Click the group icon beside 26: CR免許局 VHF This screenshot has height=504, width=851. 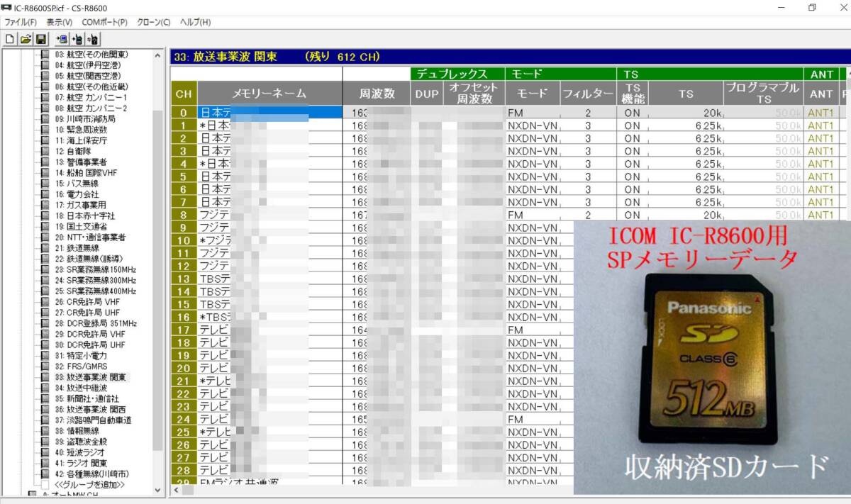pyautogui.click(x=45, y=302)
